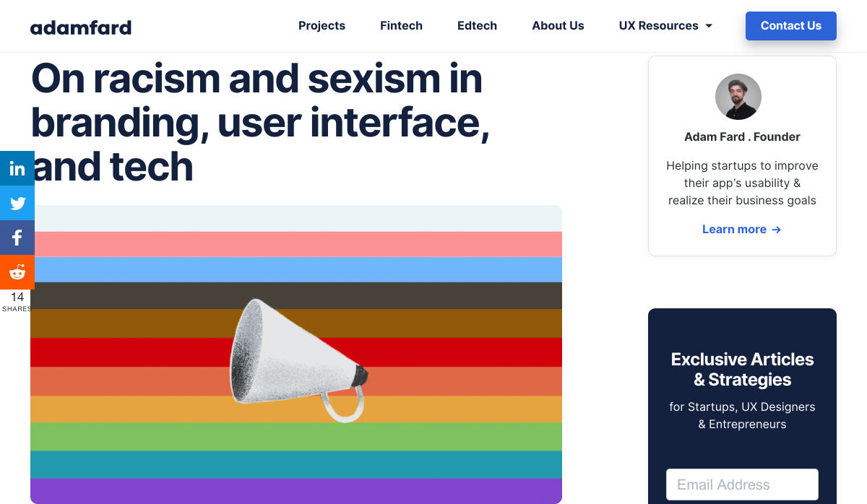Click the article title heading
Screen dimensions: 867x504
pyautogui.click(x=260, y=122)
